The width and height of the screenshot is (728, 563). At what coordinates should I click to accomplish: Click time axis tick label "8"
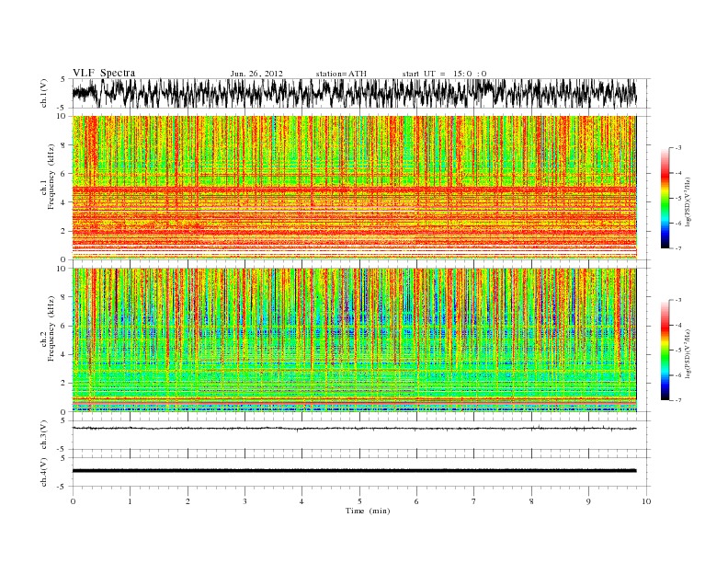(531, 501)
